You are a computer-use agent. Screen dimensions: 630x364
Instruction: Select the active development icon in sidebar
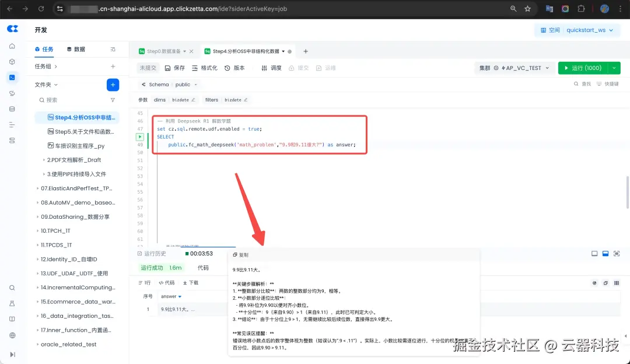(x=12, y=78)
